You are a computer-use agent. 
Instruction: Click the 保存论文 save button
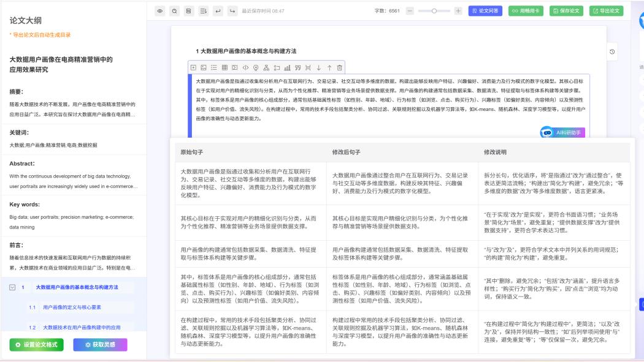click(567, 12)
